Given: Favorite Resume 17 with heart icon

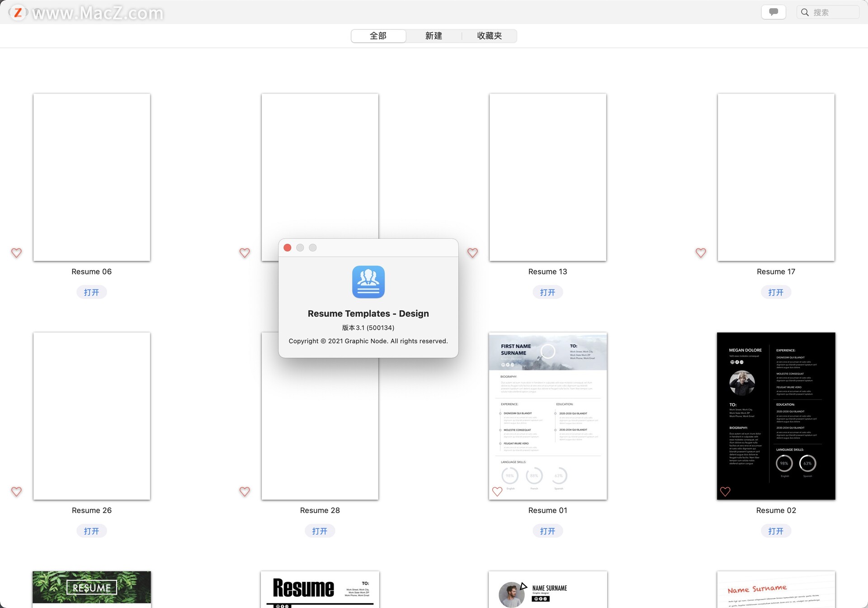Looking at the screenshot, I should pos(701,253).
